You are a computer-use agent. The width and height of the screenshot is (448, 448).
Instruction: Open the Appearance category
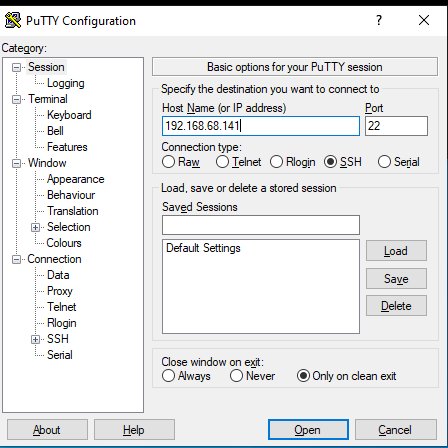(75, 179)
